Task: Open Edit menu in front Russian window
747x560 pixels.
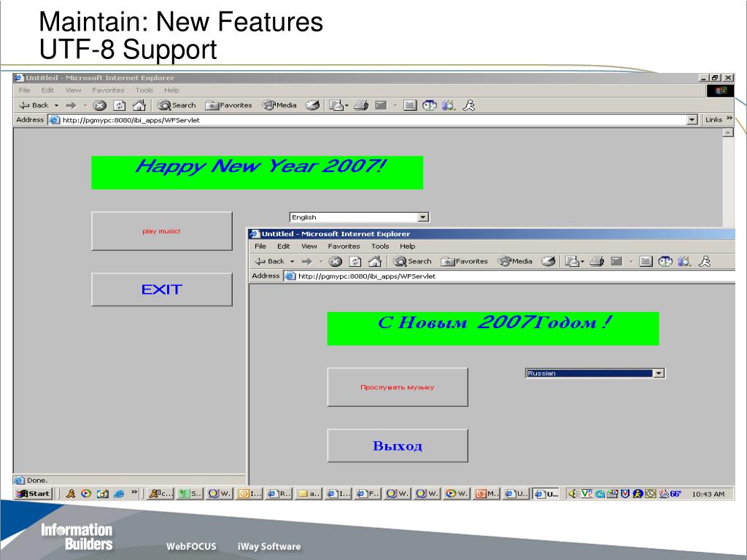Action: pos(284,246)
